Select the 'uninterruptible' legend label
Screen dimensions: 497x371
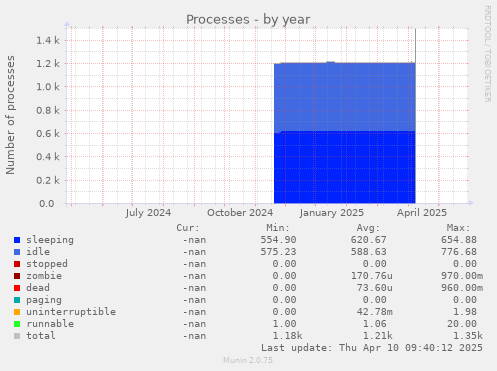coord(71,312)
